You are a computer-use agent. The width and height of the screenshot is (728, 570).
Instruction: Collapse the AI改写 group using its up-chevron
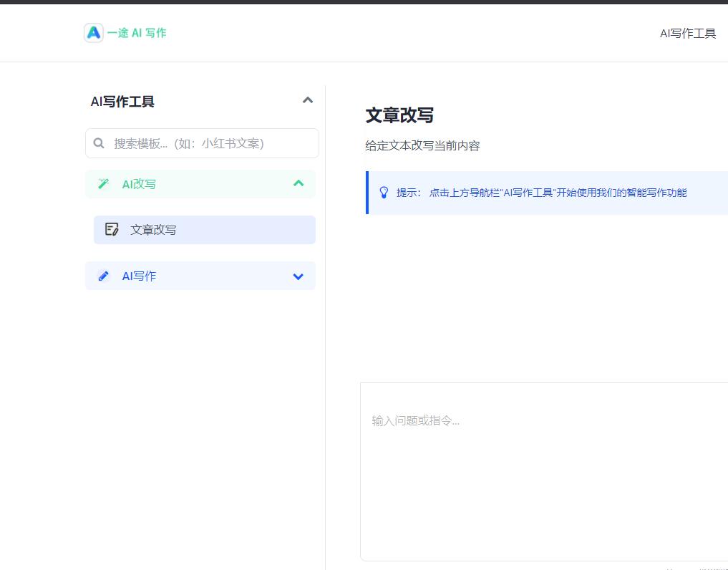[x=299, y=184]
